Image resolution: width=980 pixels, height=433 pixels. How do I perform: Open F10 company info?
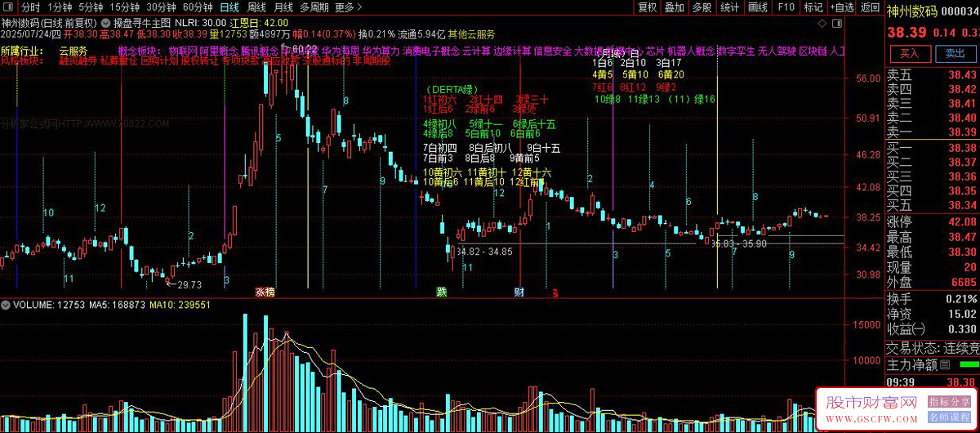[786, 7]
